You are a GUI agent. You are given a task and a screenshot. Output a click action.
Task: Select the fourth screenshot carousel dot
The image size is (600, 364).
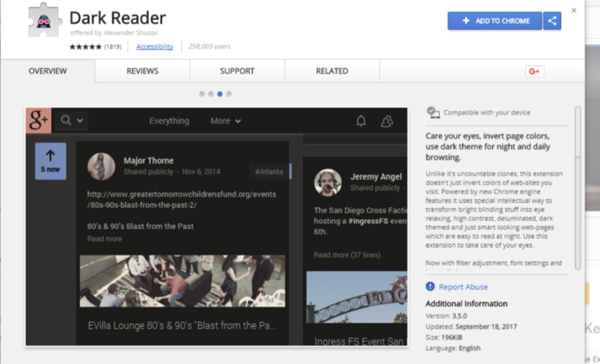229,94
